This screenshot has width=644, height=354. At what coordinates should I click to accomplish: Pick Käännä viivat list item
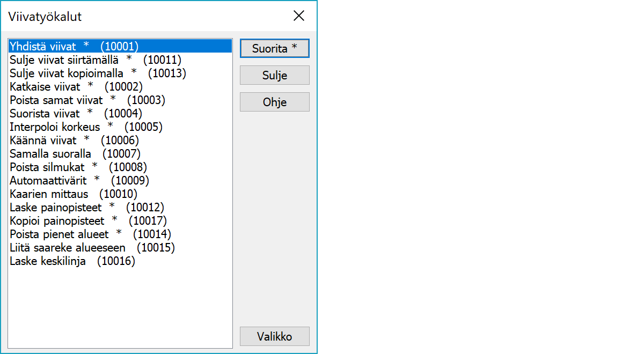[74, 140]
